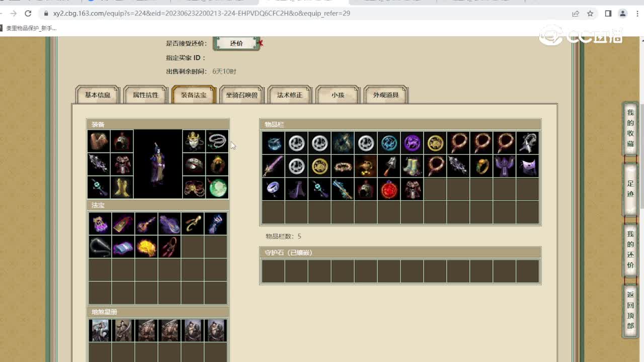Select the golden talisman tablet in 法宝
Viewport: 644px width, 362px height.
pos(123,224)
